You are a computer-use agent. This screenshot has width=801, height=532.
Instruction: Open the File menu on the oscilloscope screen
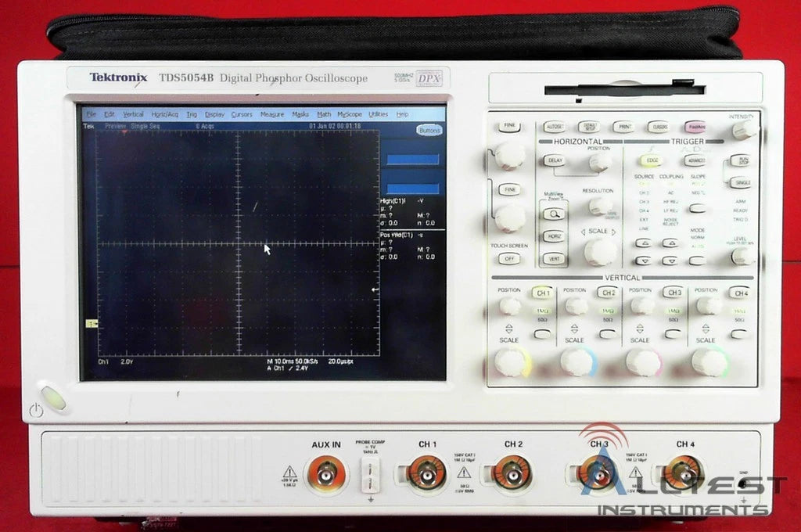pyautogui.click(x=91, y=114)
